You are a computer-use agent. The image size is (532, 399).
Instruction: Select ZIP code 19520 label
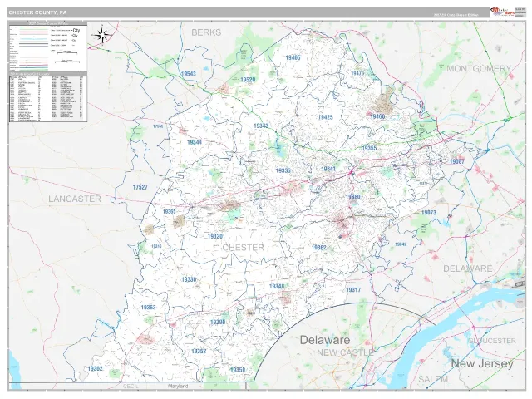pyautogui.click(x=248, y=80)
